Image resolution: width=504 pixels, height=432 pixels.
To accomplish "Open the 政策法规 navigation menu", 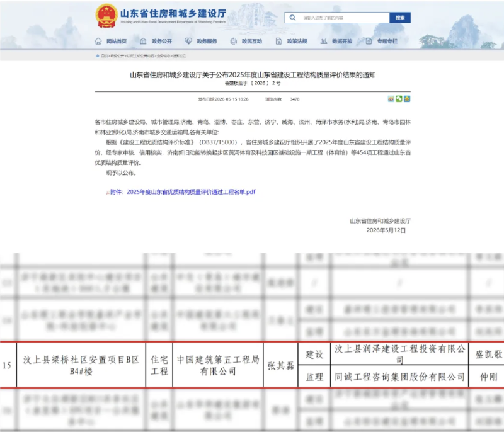I will tap(297, 41).
